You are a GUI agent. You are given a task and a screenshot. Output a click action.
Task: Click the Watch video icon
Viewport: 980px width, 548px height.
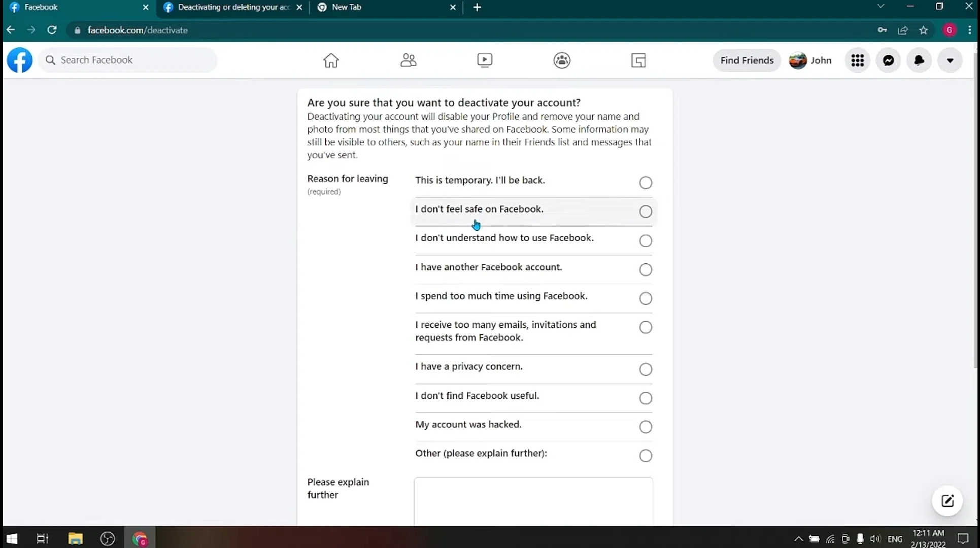point(484,60)
